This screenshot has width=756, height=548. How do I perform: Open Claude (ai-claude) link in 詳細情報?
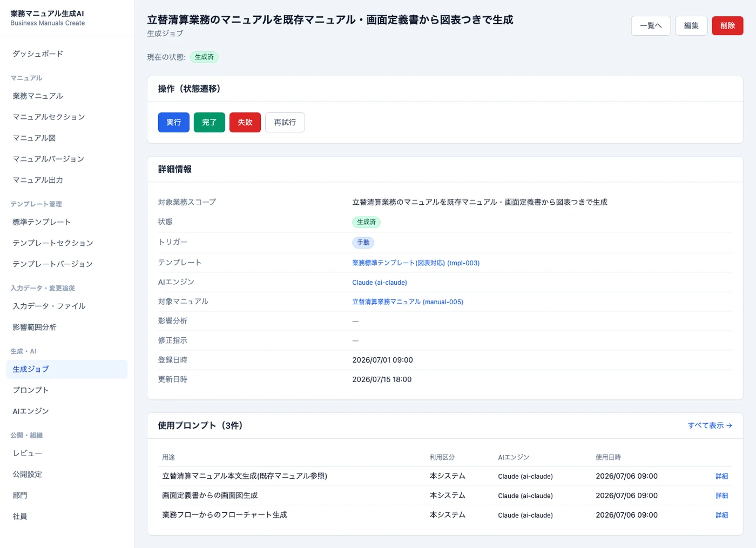(380, 283)
